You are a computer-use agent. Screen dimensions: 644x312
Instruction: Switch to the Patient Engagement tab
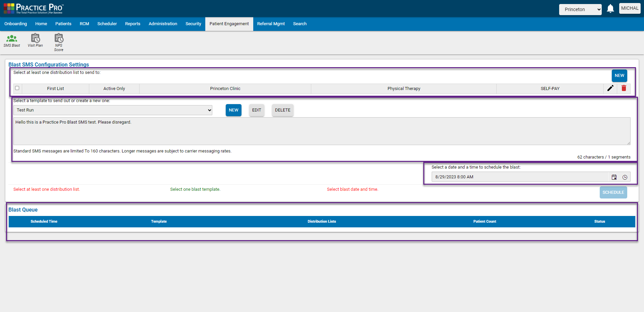pos(229,24)
